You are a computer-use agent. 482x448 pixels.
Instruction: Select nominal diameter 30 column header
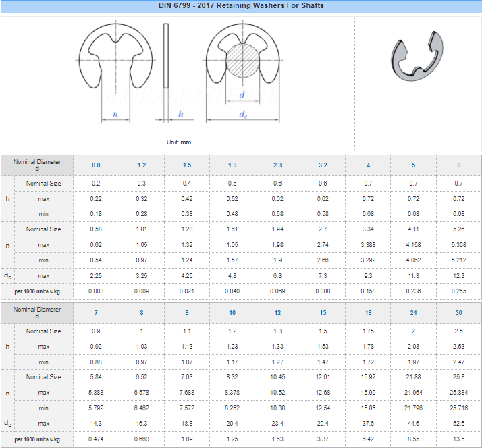459,313
